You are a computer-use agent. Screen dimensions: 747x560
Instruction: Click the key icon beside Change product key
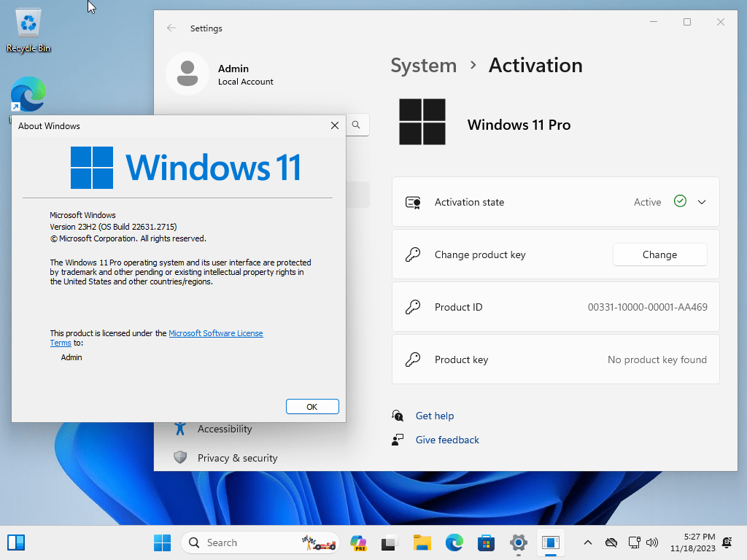[413, 254]
